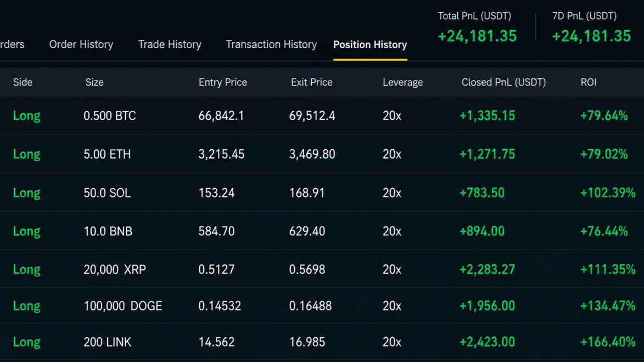
Task: Click the Exit Price column header
Action: point(312,82)
